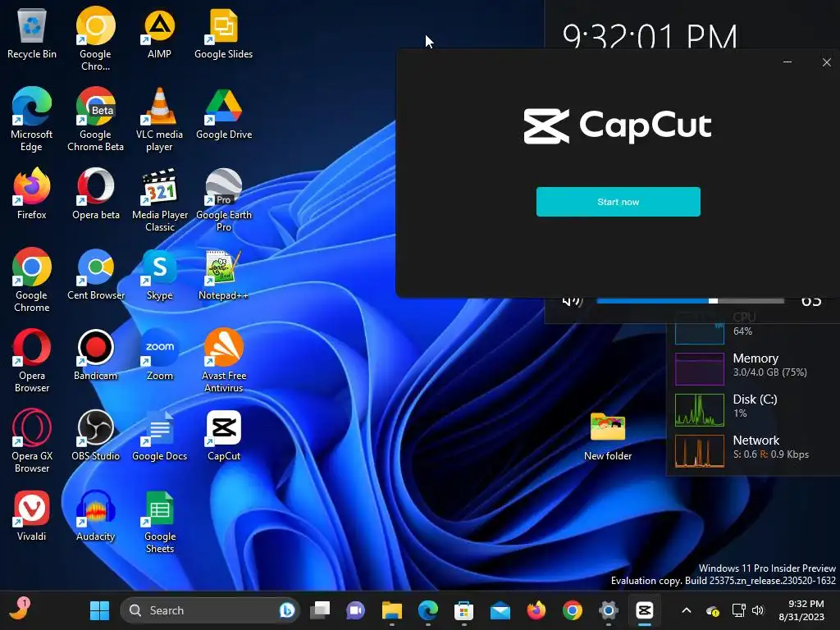This screenshot has height=630, width=840.
Task: Open the Chat app on taskbar
Action: 356,610
